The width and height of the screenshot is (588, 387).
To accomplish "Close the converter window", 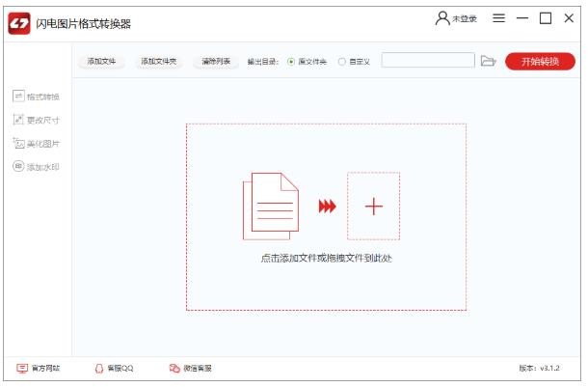I will [x=569, y=18].
